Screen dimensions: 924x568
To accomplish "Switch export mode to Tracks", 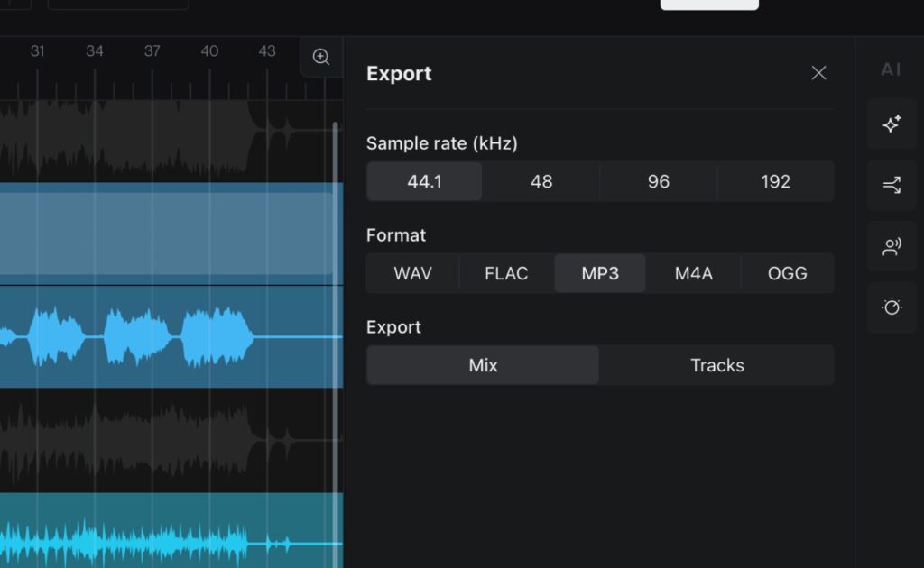I will tap(716, 365).
